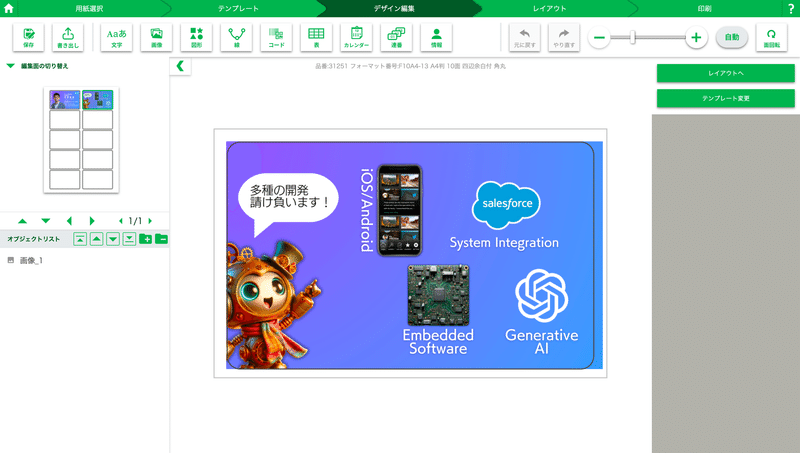Go to next sheet page
The height and width of the screenshot is (453, 800).
pyautogui.click(x=150, y=221)
